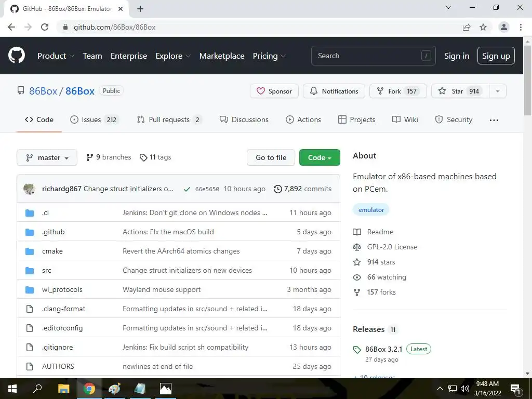Screen dimensions: 532x399
Task: Open Windows taskbar search magnifier
Action: (x=37, y=389)
